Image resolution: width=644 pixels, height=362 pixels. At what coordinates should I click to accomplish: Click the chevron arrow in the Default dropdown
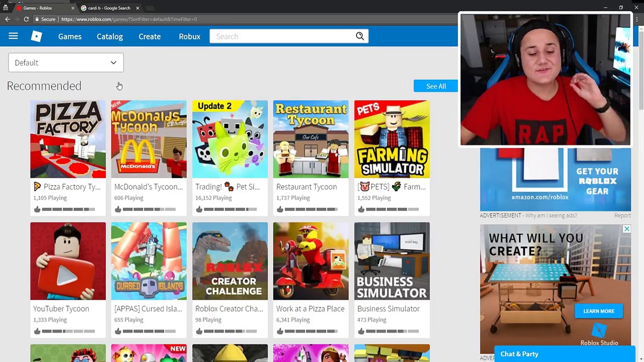(x=113, y=63)
